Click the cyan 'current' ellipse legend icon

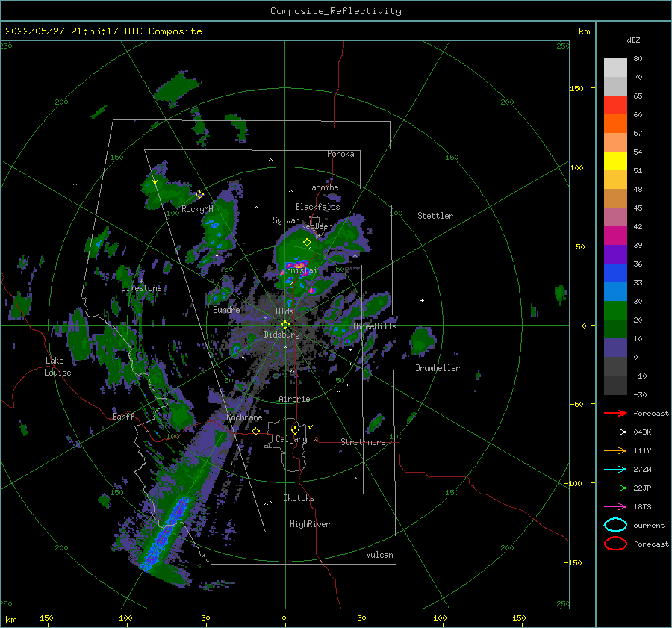[x=615, y=525]
